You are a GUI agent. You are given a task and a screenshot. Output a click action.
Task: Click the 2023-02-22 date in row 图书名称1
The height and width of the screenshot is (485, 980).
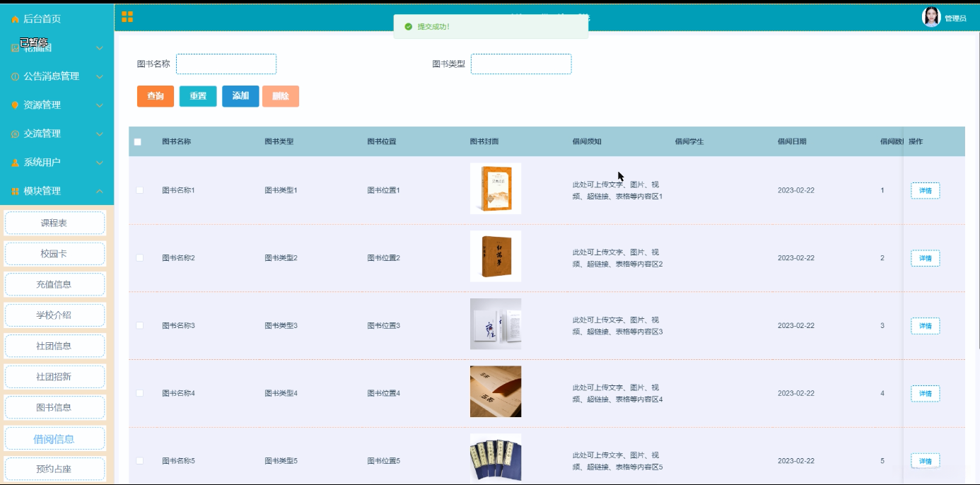coord(796,190)
